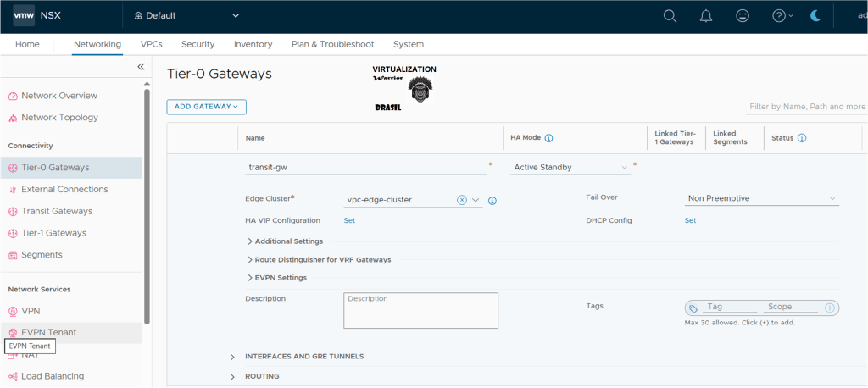Open the Plan & Troubleshoot tab
This screenshot has height=388, width=868.
pos(332,44)
